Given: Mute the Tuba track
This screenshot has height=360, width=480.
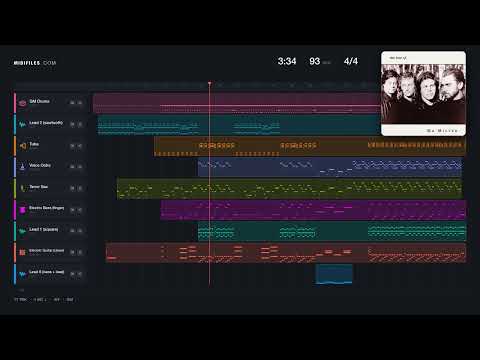Looking at the screenshot, I should pos(72,146).
